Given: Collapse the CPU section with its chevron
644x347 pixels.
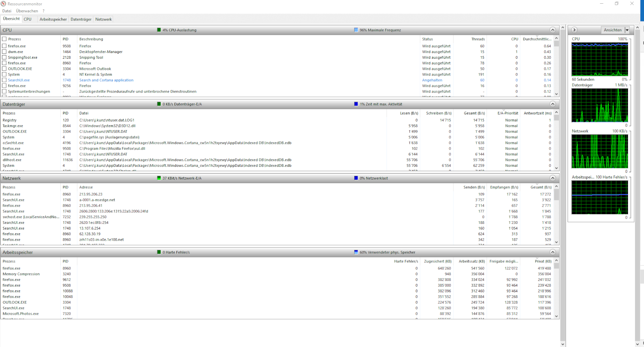Looking at the screenshot, I should tap(553, 30).
